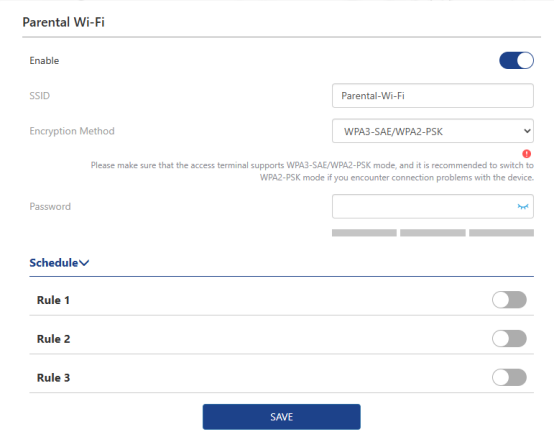The width and height of the screenshot is (554, 442).
Task: Show password using the eye icon
Action: pos(523,206)
